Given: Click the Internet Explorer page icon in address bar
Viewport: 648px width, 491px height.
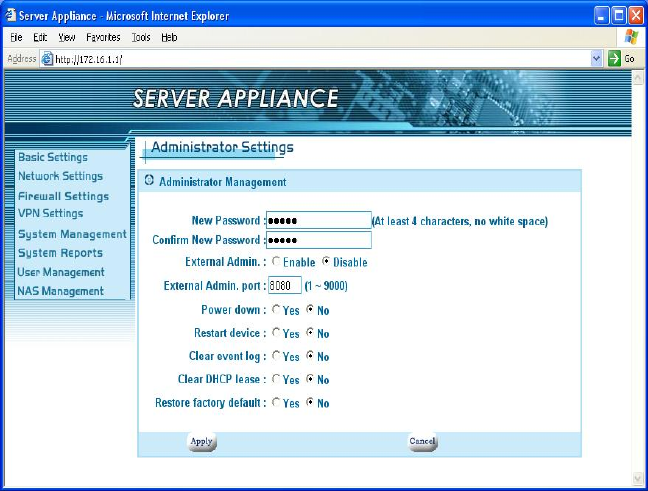Looking at the screenshot, I should click(x=47, y=59).
